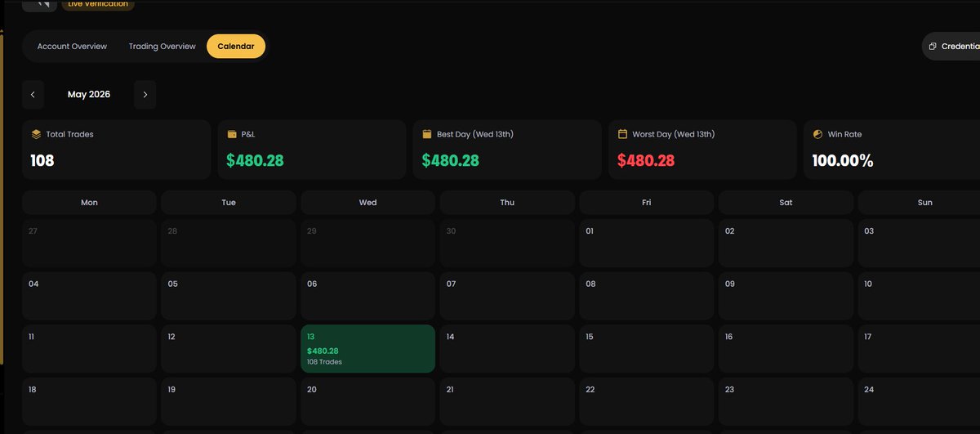Click the Total Trades stack icon
Viewport: 980px width, 434px height.
pyautogui.click(x=36, y=134)
